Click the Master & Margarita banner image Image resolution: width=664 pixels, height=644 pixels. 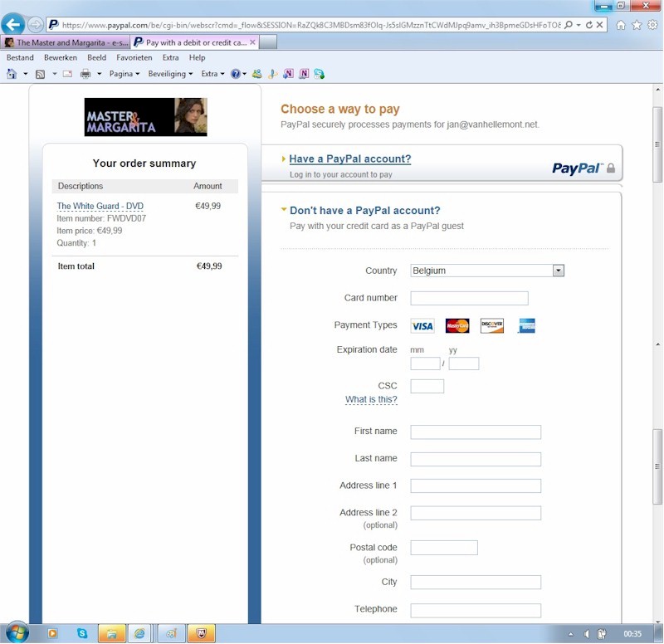(x=146, y=117)
